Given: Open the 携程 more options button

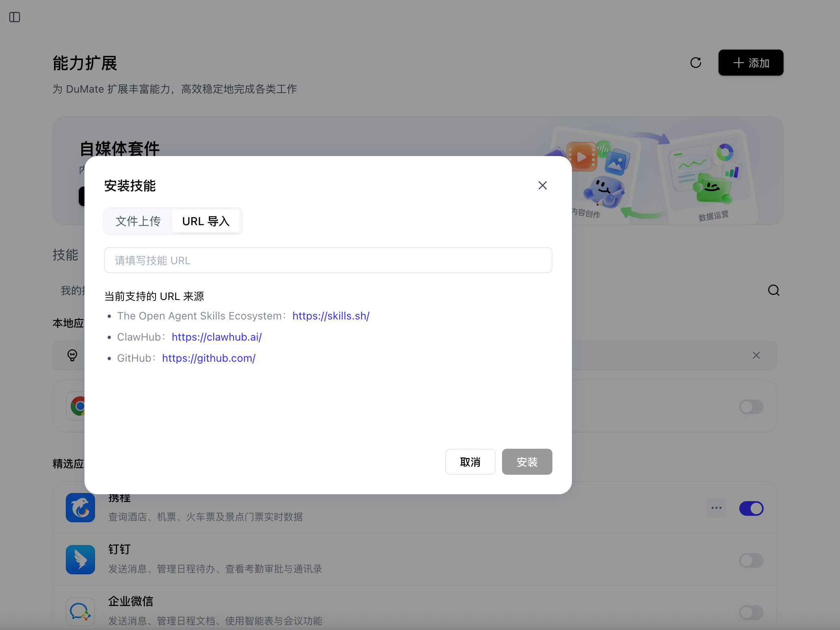Looking at the screenshot, I should coord(717,508).
